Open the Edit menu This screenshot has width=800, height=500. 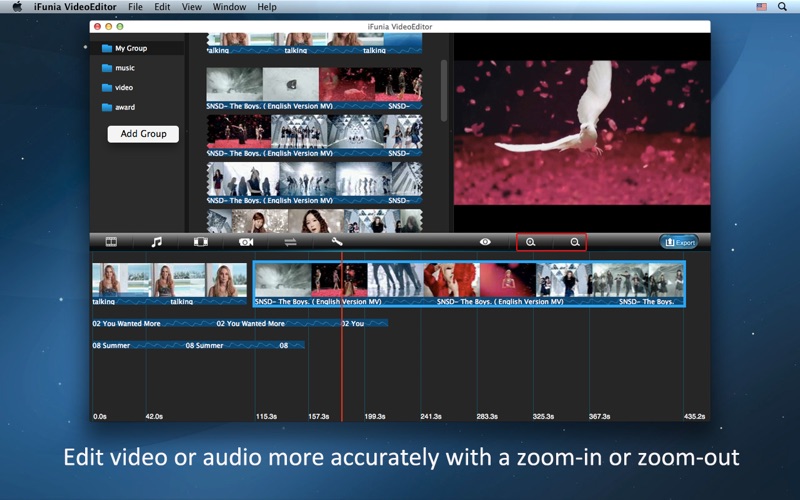tap(162, 7)
